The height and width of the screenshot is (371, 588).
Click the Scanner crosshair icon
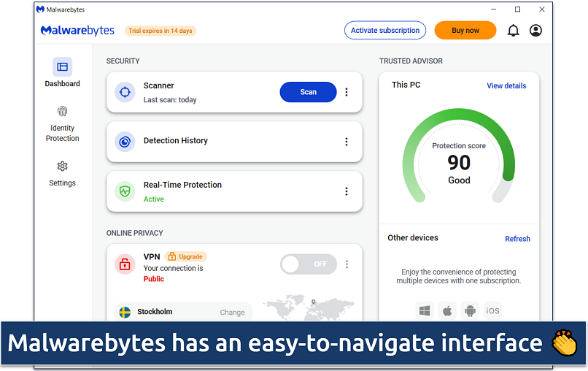coord(125,92)
